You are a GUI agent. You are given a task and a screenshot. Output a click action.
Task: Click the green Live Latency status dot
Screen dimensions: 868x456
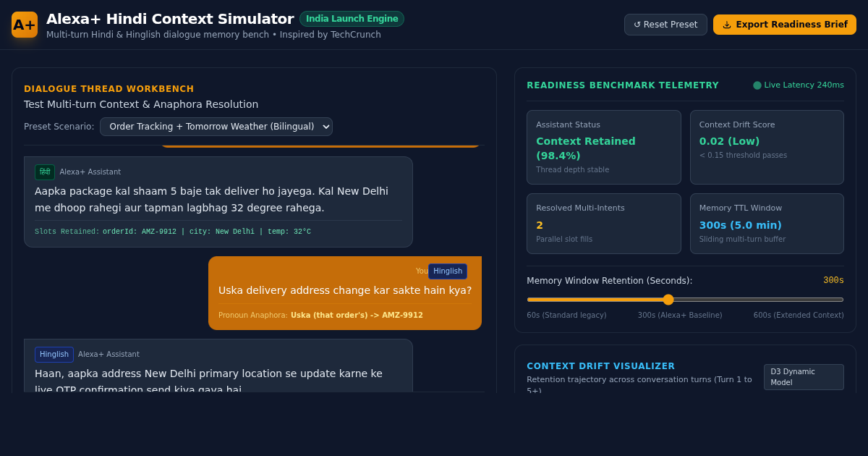pos(757,85)
